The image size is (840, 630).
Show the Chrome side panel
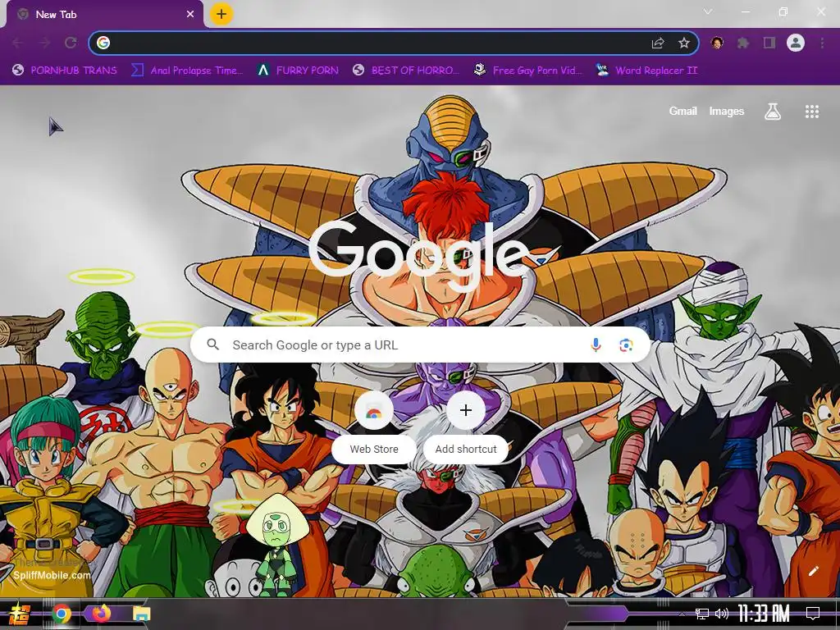click(769, 43)
